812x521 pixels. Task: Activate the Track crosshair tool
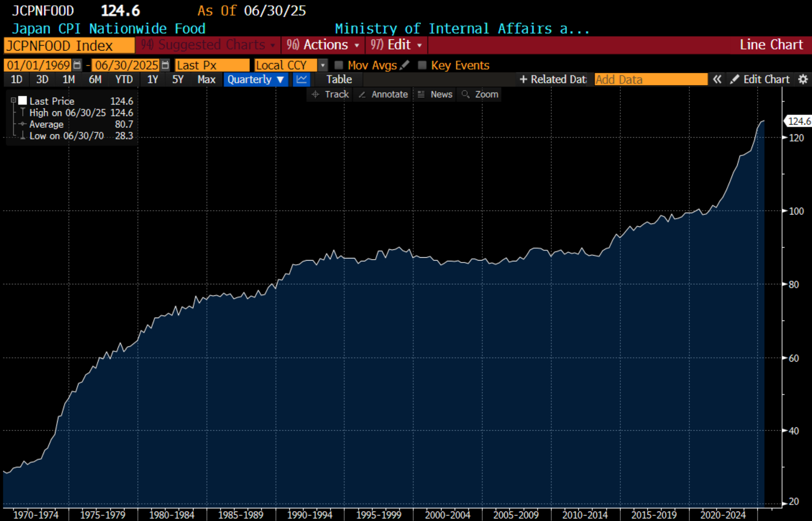point(330,95)
